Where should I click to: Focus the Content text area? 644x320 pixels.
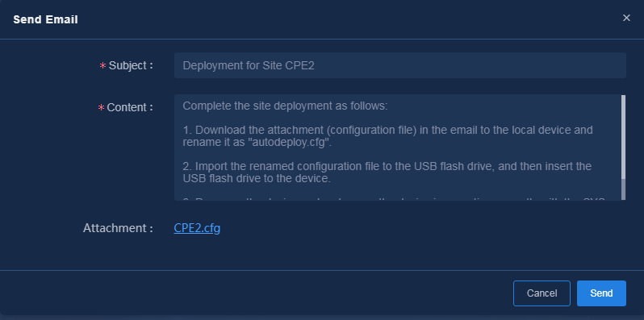point(397,148)
